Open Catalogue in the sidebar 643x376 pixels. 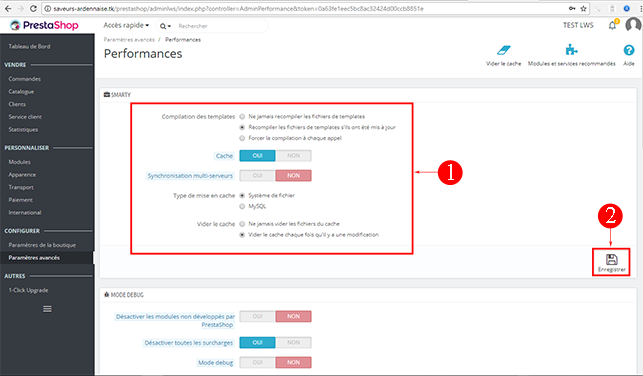pyautogui.click(x=21, y=91)
